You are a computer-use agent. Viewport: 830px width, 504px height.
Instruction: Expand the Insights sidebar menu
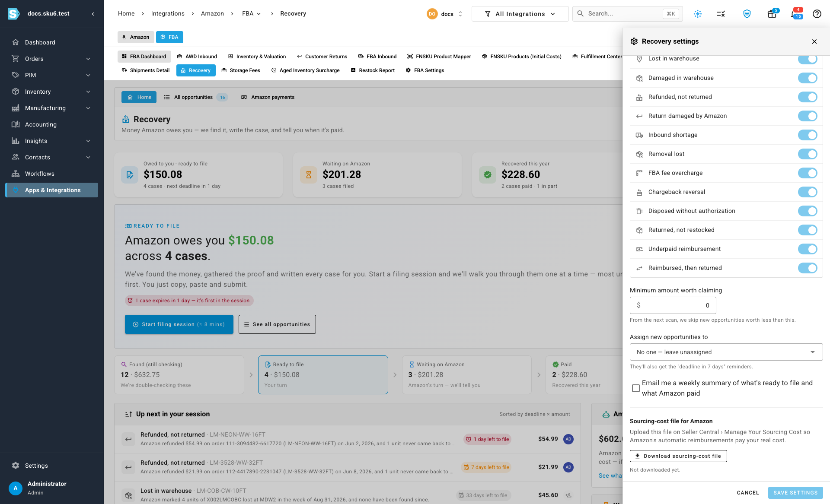pyautogui.click(x=52, y=141)
